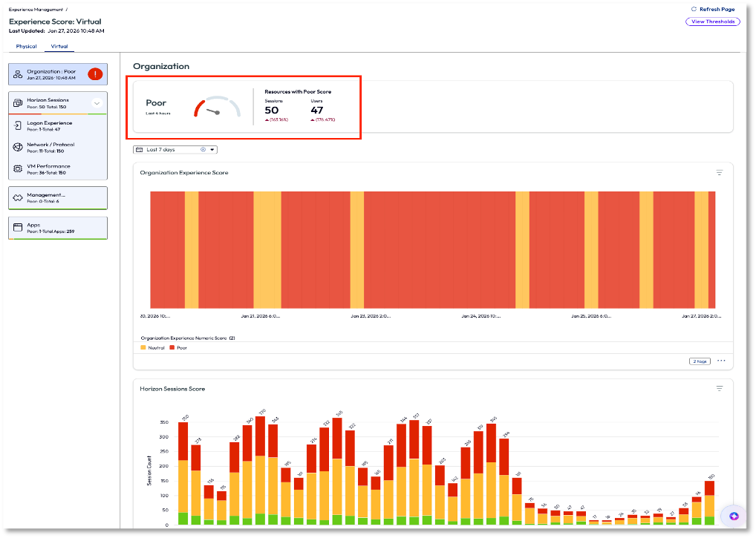Click the red Poor alert icon

coord(95,74)
